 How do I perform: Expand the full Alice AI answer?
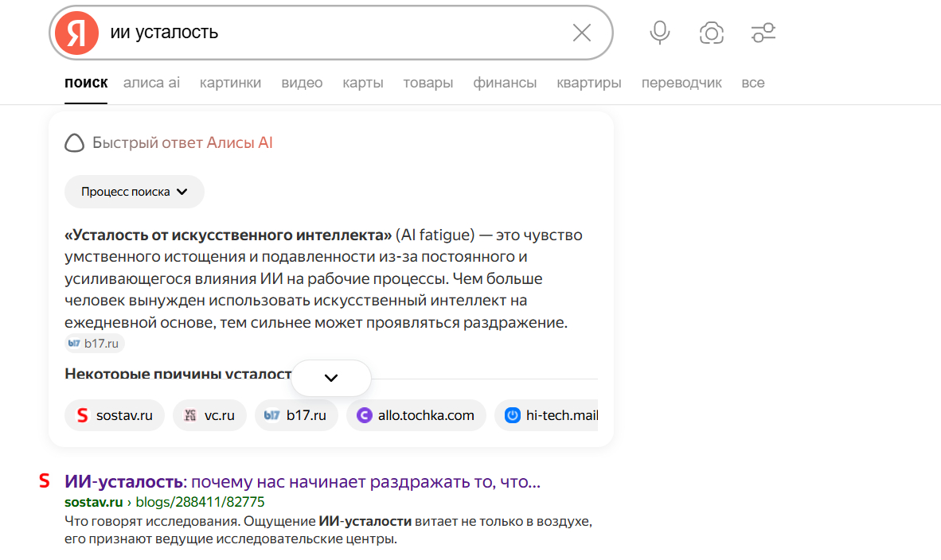[331, 378]
